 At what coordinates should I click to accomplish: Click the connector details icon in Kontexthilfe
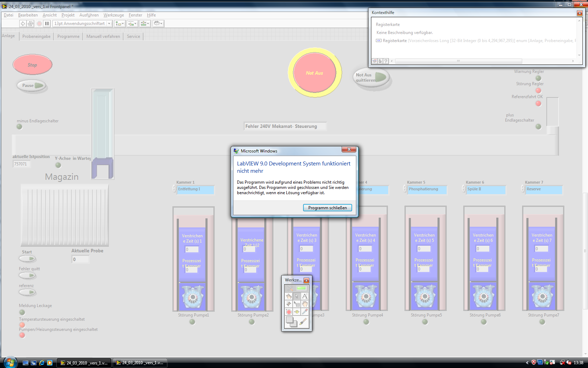tap(374, 61)
